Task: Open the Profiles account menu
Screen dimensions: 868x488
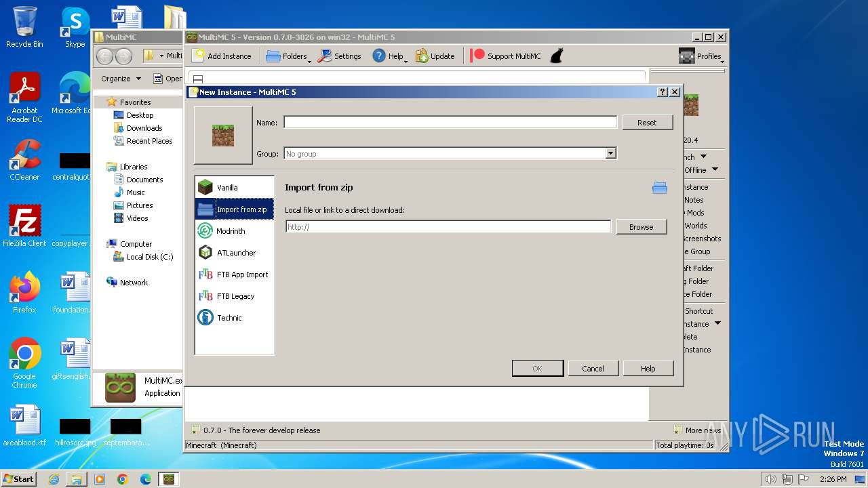Action: 701,56
